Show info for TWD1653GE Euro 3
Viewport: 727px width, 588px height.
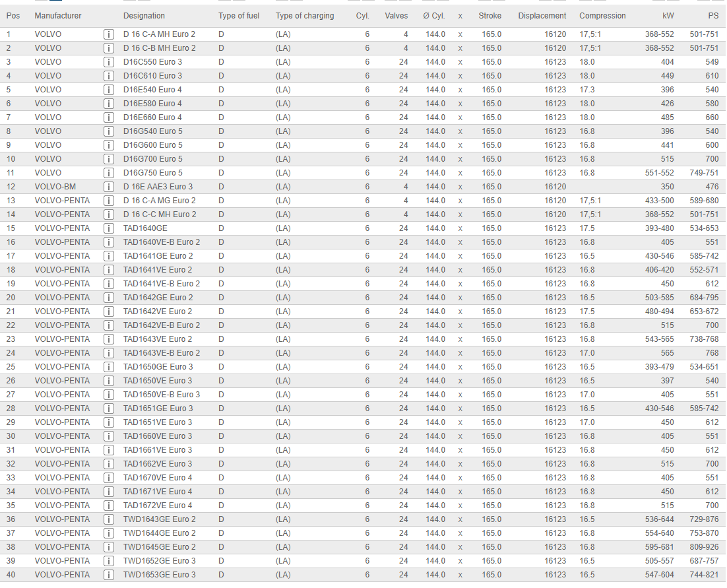pos(109,575)
